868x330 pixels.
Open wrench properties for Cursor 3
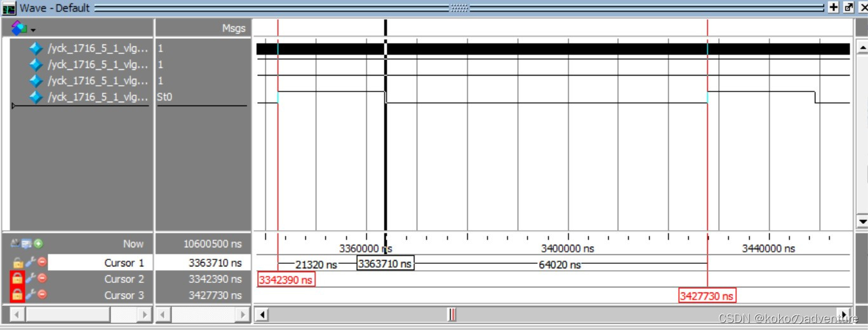(x=29, y=294)
